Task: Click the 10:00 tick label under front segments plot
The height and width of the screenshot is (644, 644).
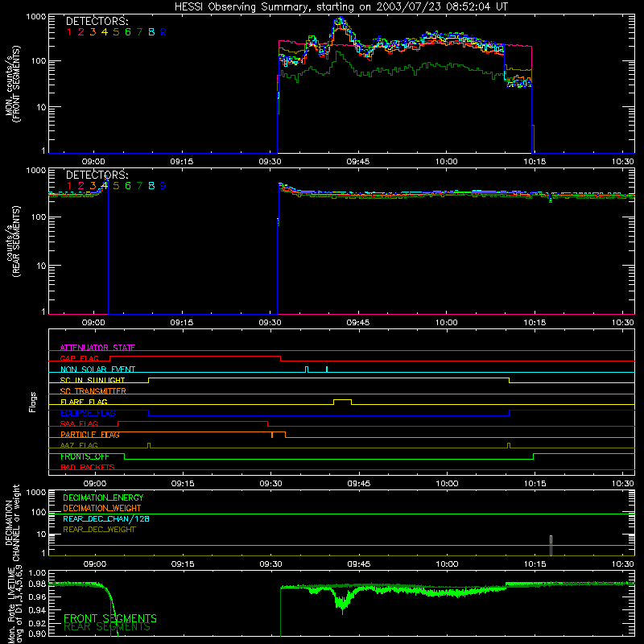Action: (447, 162)
